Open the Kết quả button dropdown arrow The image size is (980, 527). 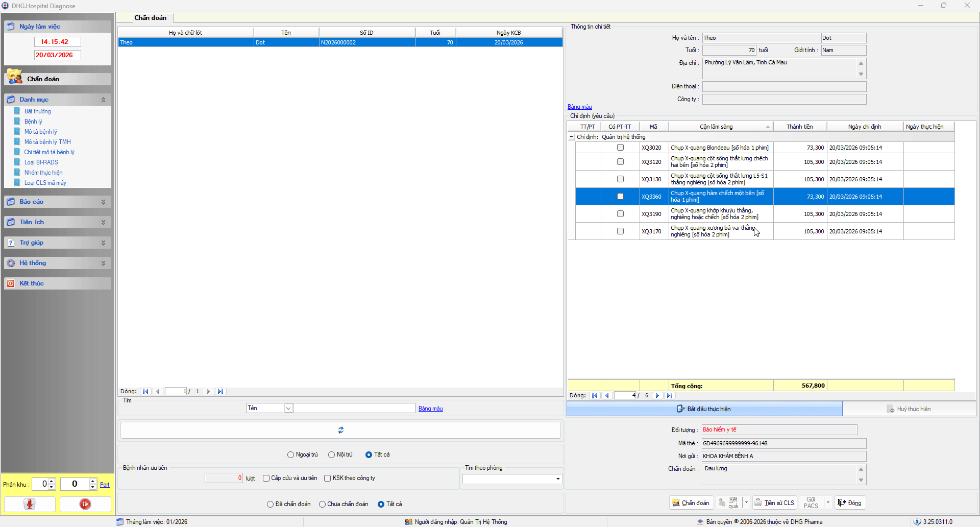point(746,502)
